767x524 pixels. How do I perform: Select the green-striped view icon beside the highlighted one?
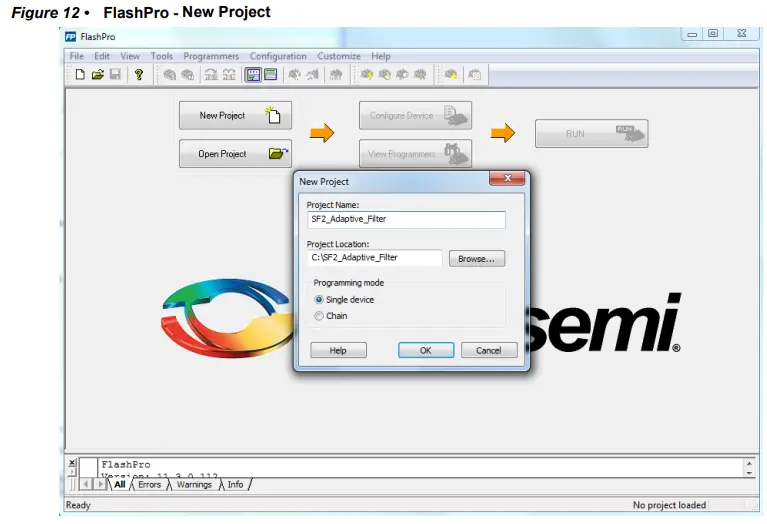click(271, 74)
